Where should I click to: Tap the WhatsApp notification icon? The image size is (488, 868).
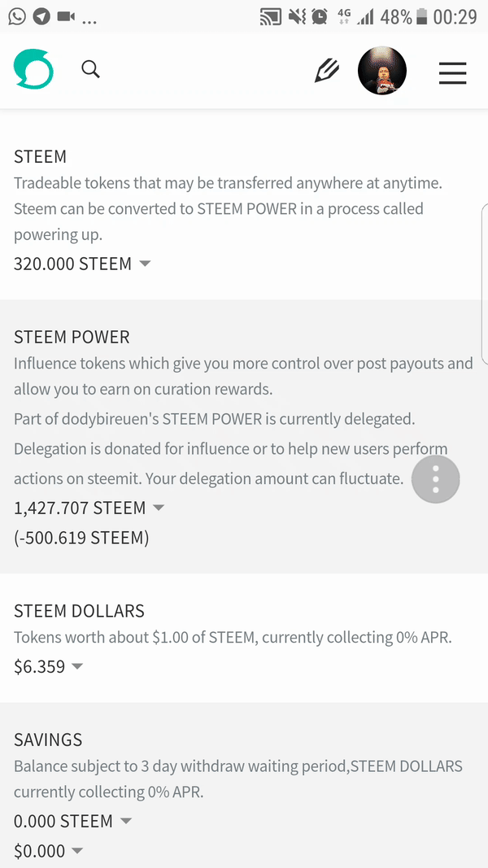point(17,16)
